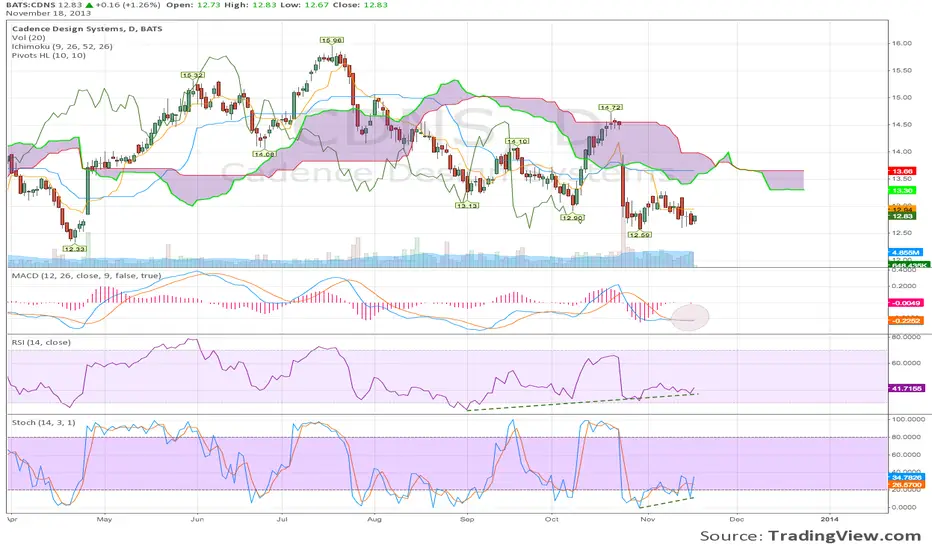This screenshot has height=550, width=932.
Task: Click the orange -0.2252 MACD signal tag
Action: (x=906, y=321)
